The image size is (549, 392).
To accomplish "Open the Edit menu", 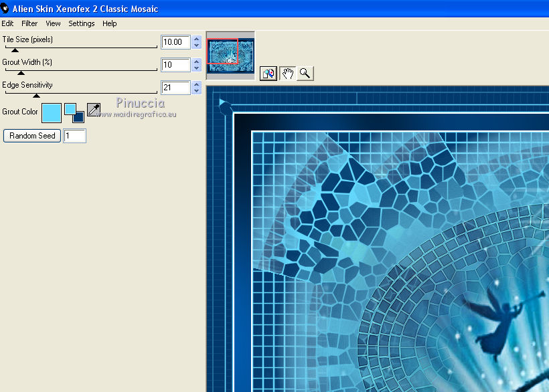I will [x=7, y=23].
